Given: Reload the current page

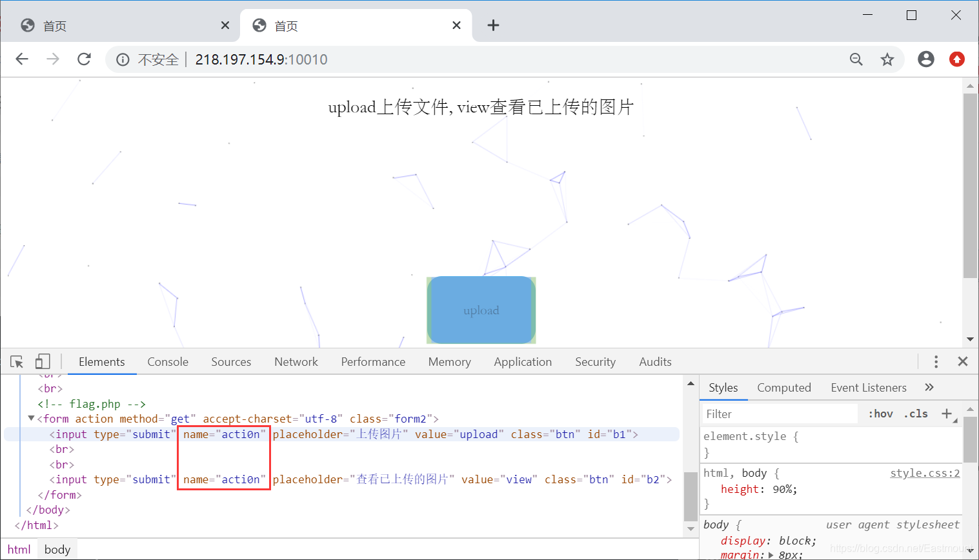Looking at the screenshot, I should coord(84,59).
